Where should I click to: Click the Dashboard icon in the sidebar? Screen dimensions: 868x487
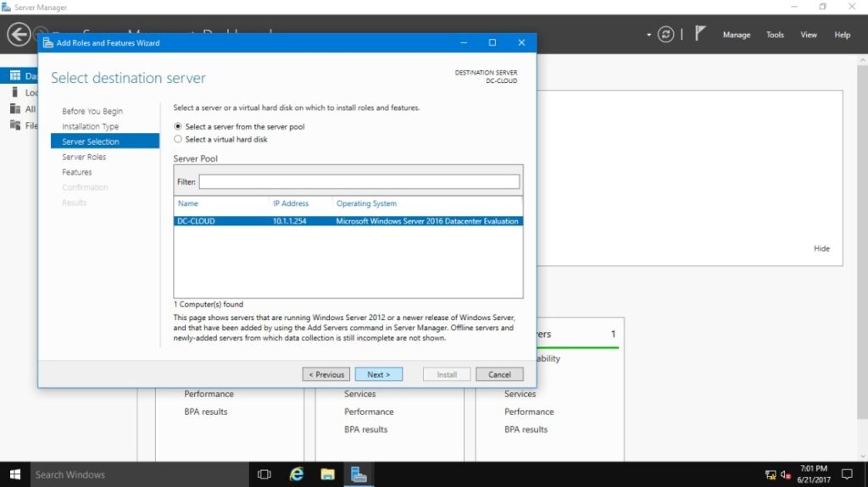coord(15,75)
